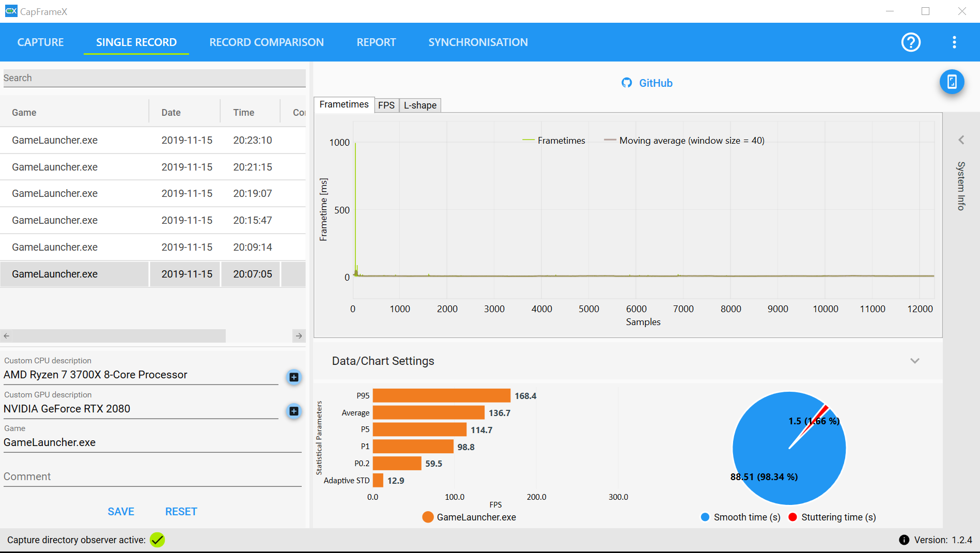Click the record list scroll left arrow
Image resolution: width=980 pixels, height=553 pixels.
point(6,336)
